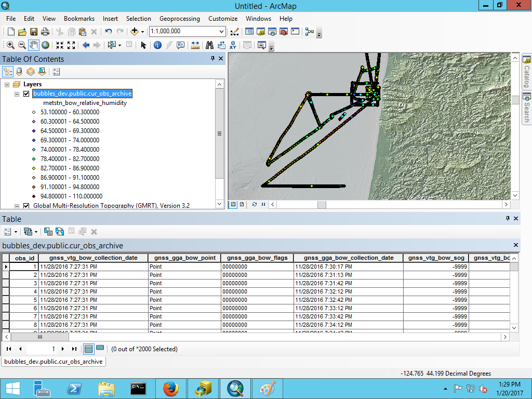Open the Catalog side tab
Image resolution: width=532 pixels, height=399 pixels.
pyautogui.click(x=527, y=72)
